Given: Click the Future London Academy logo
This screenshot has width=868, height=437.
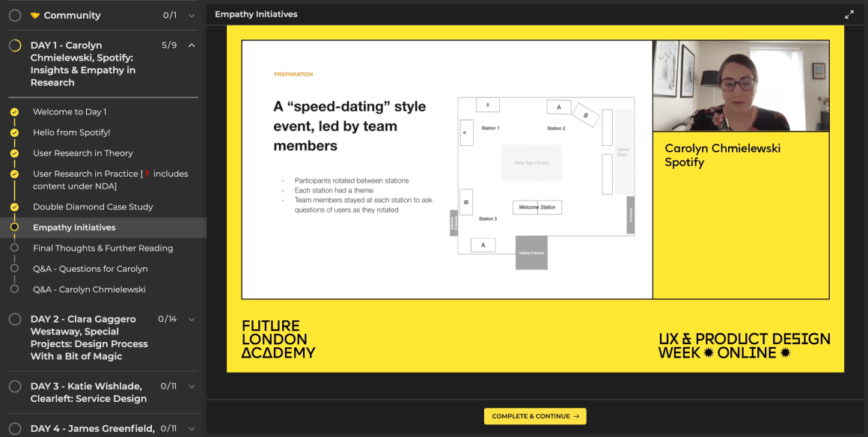Looking at the screenshot, I should (278, 339).
